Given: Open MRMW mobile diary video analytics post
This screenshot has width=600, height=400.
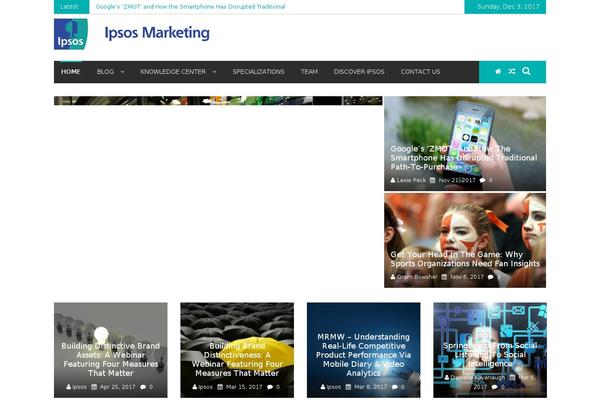Looking at the screenshot, I should coord(364,355).
